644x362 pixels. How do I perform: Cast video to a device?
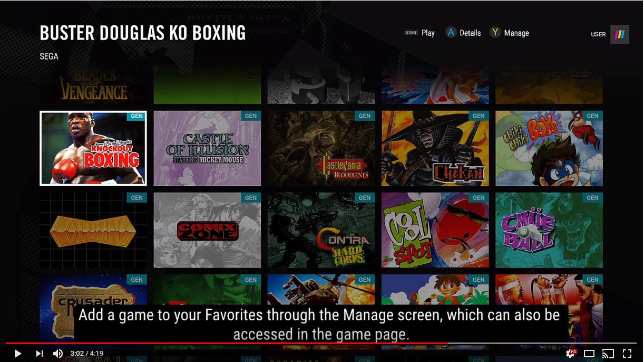[608, 354]
